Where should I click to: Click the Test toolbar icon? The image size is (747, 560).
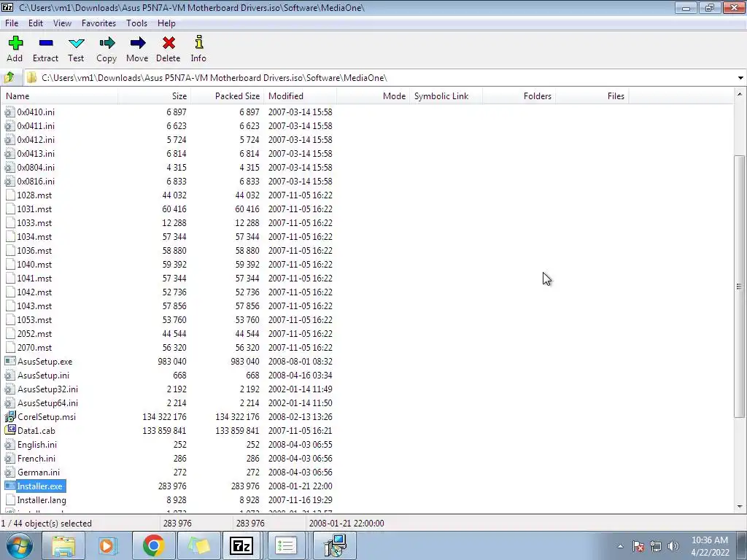click(x=76, y=43)
